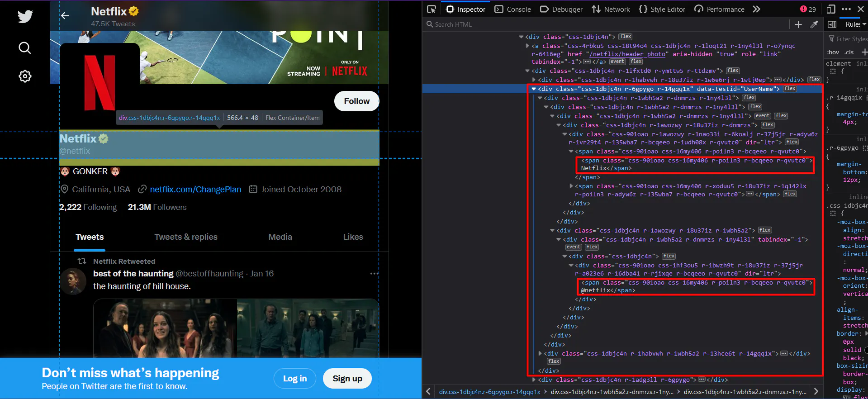
Task: Click the Netflix profile avatar logo
Action: click(100, 83)
